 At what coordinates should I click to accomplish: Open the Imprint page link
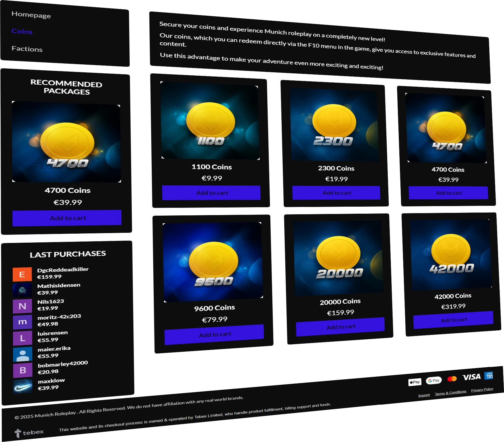point(424,394)
